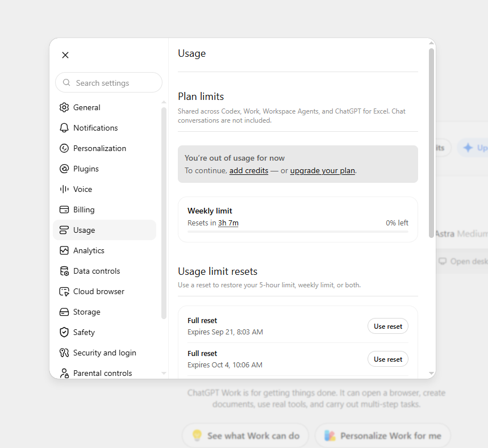This screenshot has height=448, width=488.
Task: Use the Full reset expiring Sep 21
Action: (x=388, y=326)
